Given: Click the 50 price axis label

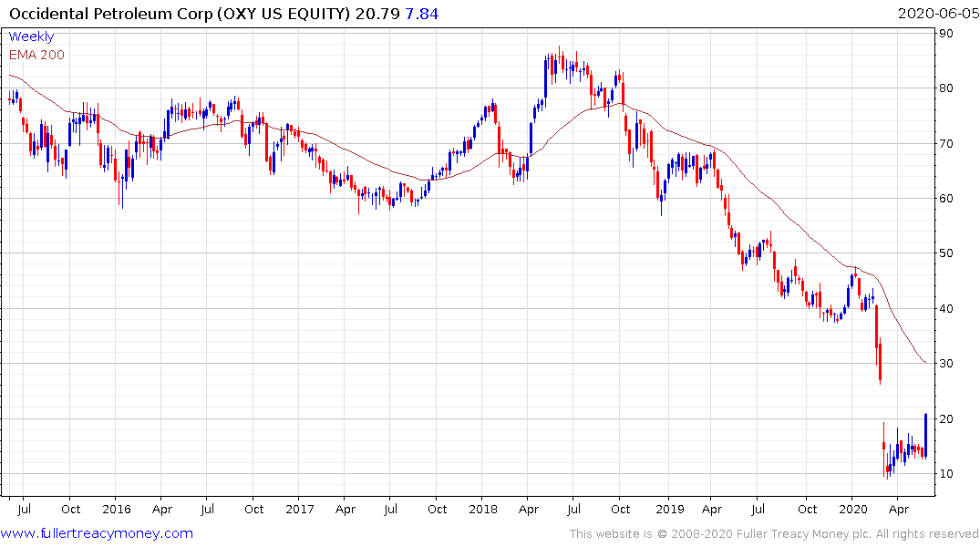Looking at the screenshot, I should (x=946, y=253).
